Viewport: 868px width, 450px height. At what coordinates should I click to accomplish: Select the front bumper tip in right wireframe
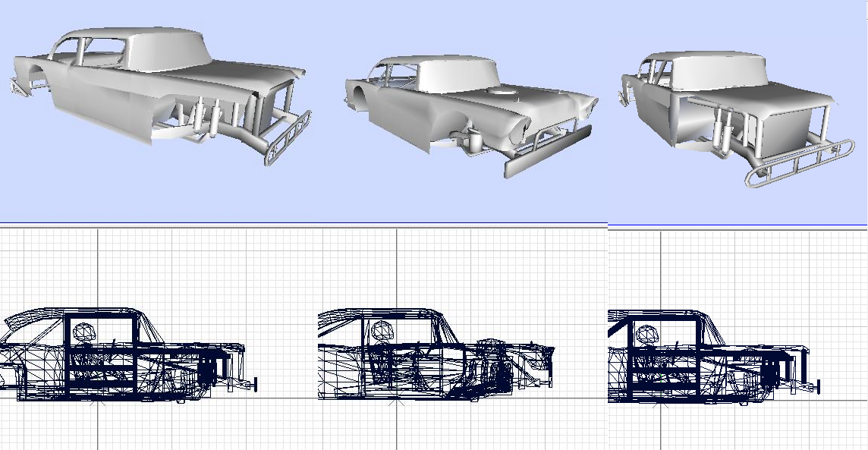(818, 387)
